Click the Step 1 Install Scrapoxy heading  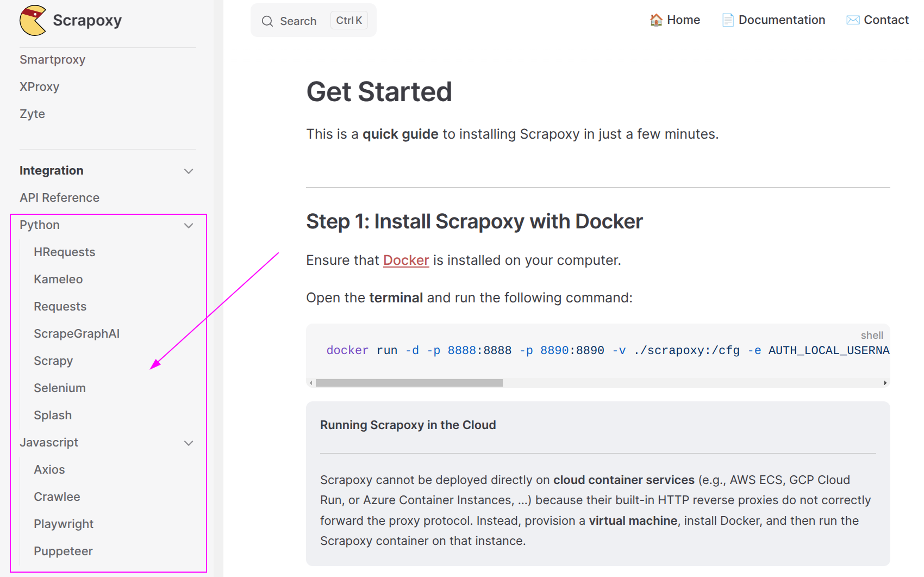tap(475, 222)
